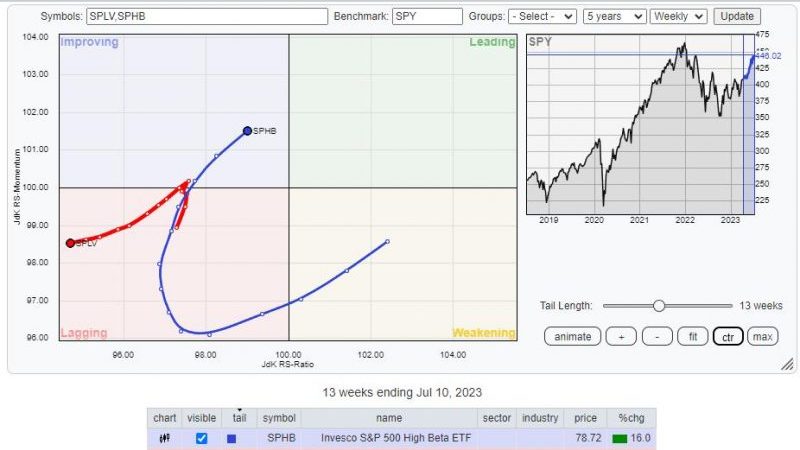Click the Improving quadrant label
Viewport: 800px width, 450px height.
click(89, 42)
